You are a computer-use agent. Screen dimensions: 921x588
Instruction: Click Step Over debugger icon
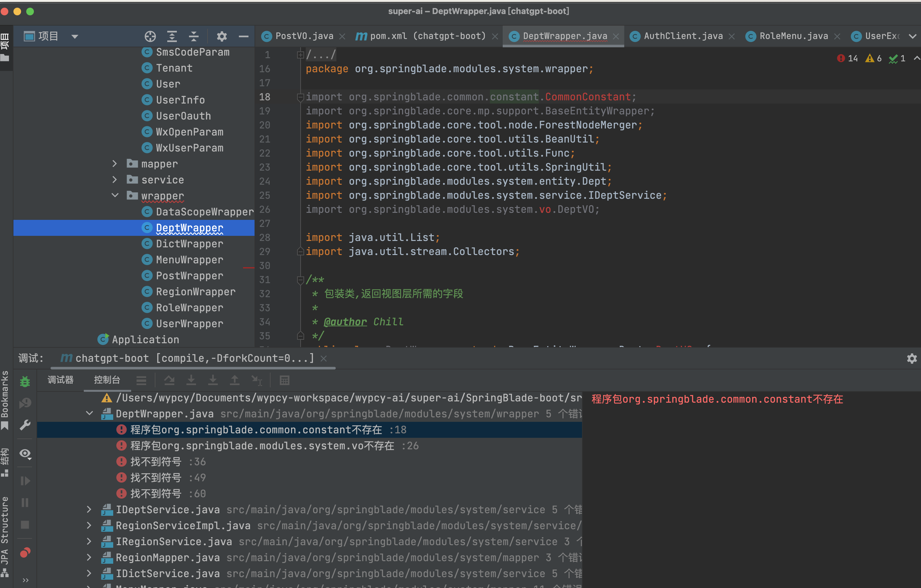click(169, 380)
